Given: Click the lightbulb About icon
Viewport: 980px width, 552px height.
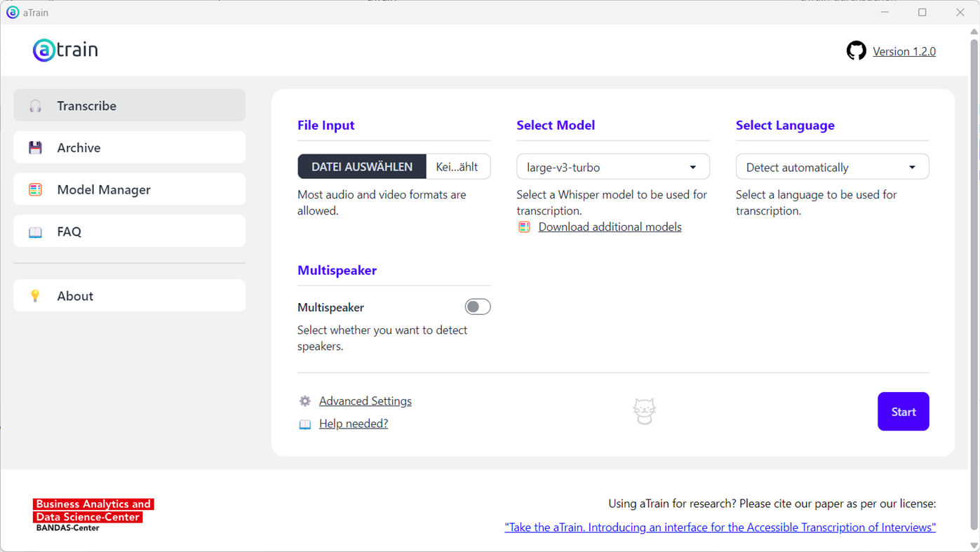Looking at the screenshot, I should click(x=36, y=296).
